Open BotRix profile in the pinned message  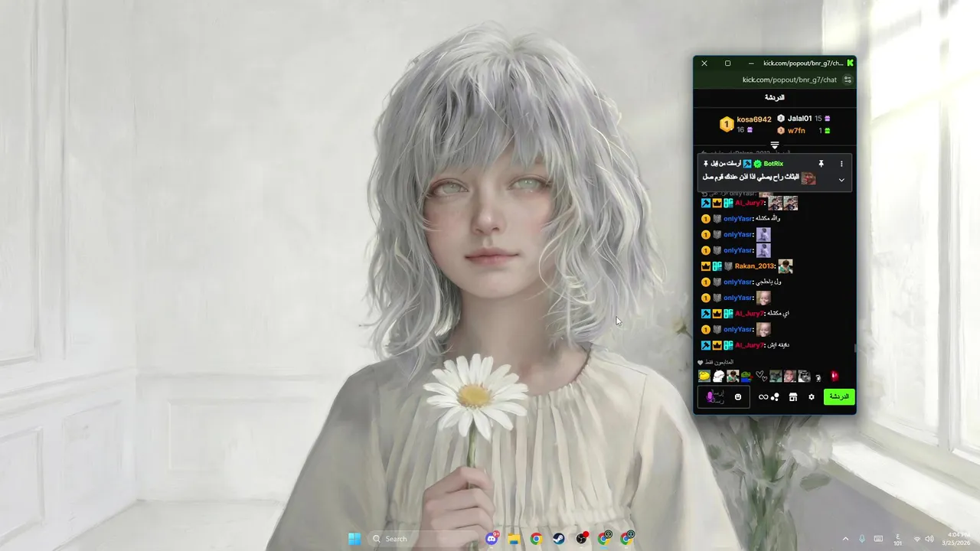coord(773,164)
